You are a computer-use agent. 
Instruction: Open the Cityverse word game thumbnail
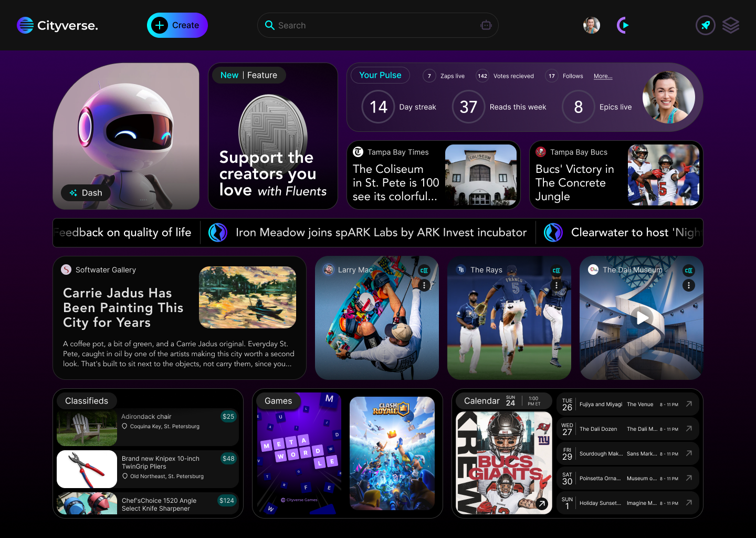(299, 453)
